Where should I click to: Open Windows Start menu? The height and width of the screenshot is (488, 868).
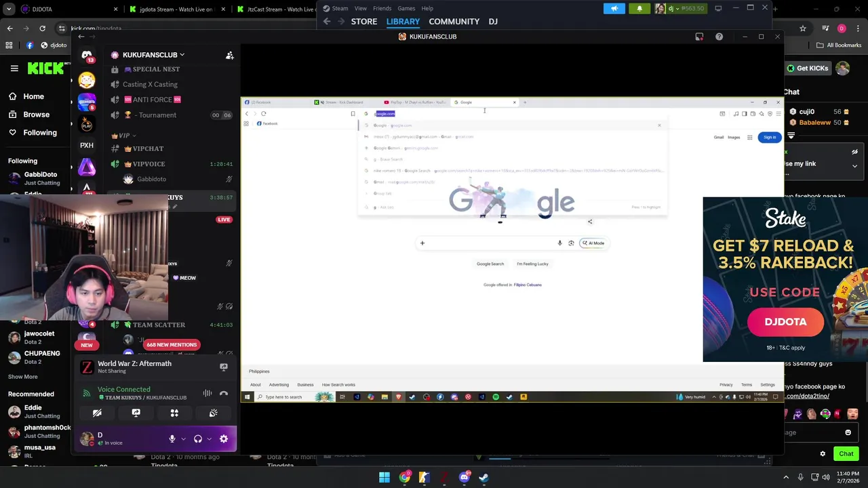coord(384,477)
